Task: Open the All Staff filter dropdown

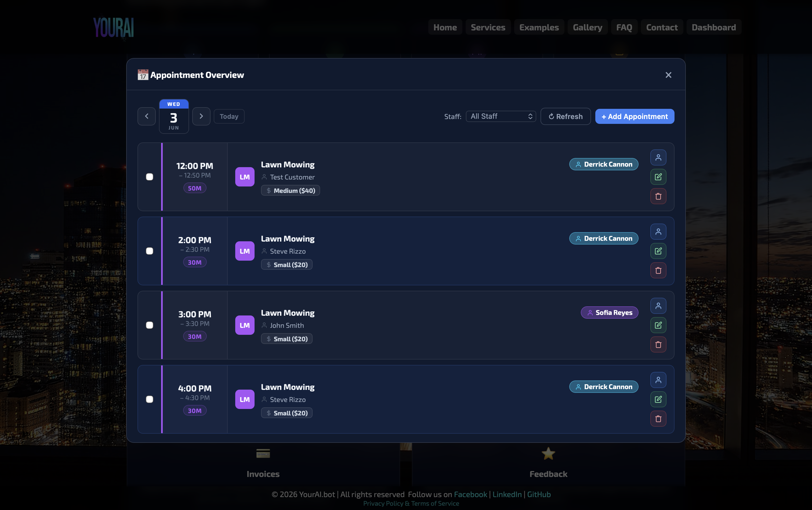Action: coord(501,116)
